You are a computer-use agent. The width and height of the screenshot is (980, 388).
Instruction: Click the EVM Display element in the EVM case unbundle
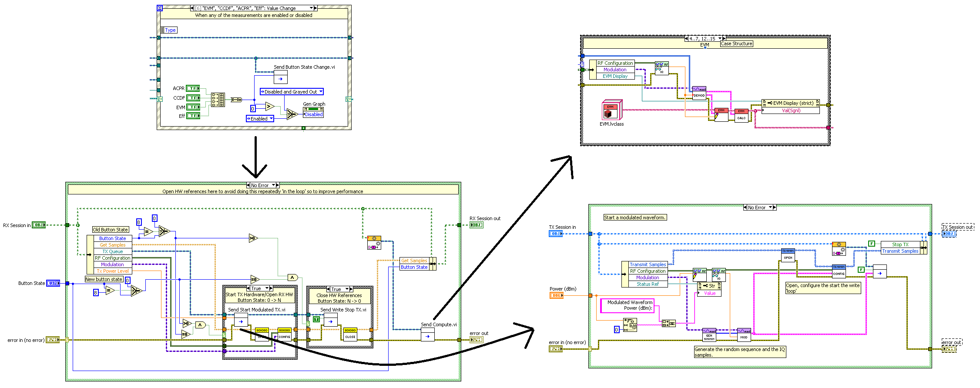615,76
